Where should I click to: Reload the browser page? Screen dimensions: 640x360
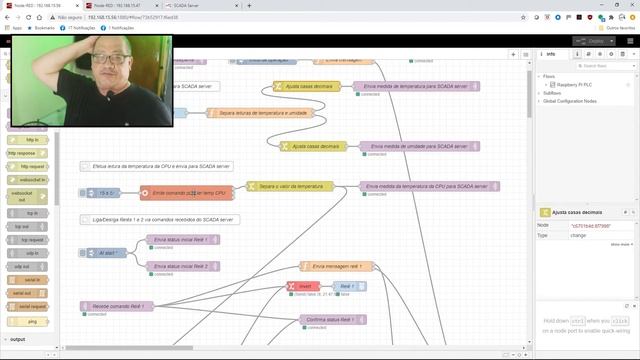pyautogui.click(x=28, y=18)
